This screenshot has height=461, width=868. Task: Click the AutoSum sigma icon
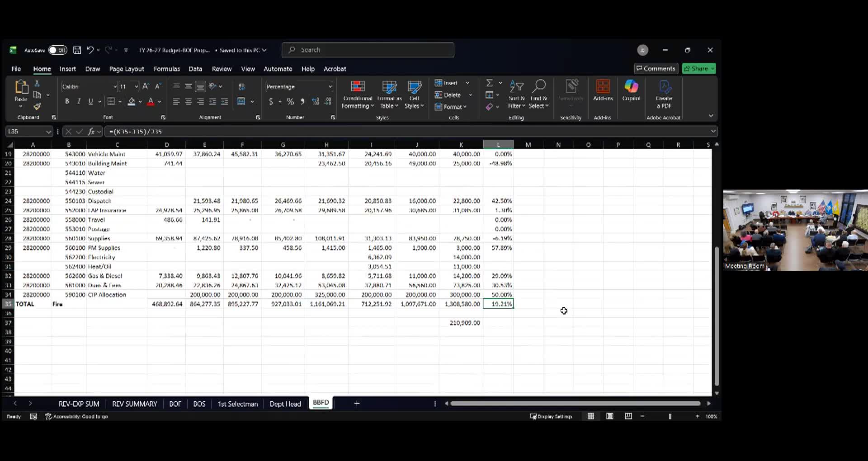[489, 83]
